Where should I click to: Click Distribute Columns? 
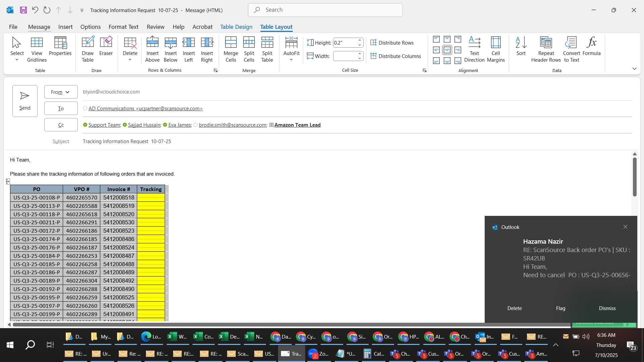click(395, 56)
